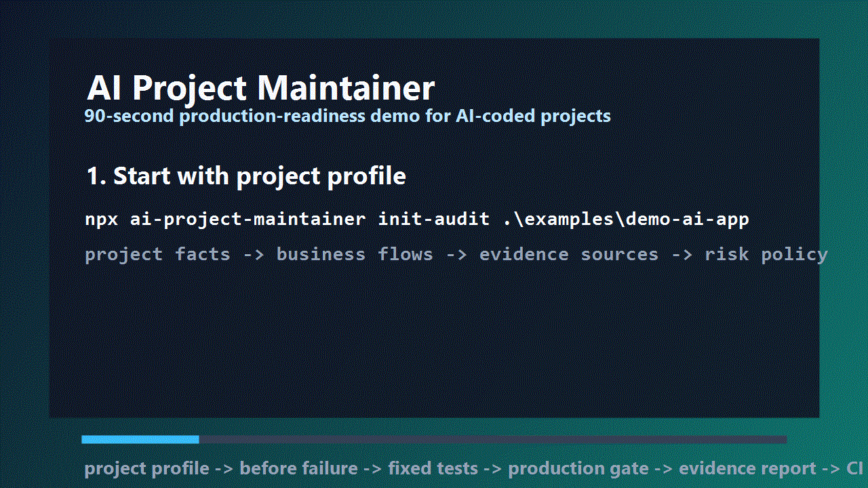Viewport: 868px width, 488px height.
Task: Jump to CI step in bottom timeline
Action: pos(854,468)
